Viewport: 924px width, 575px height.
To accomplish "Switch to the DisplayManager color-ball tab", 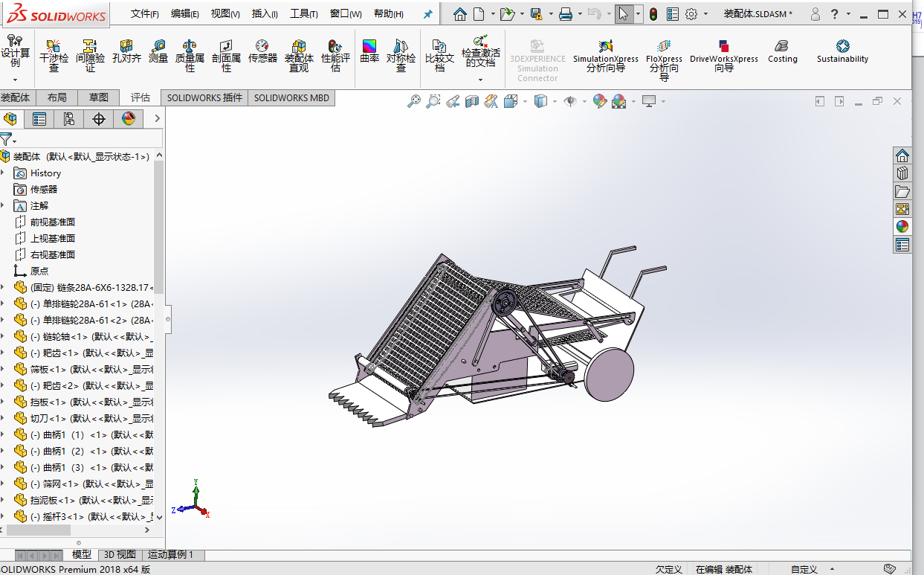I will pos(129,118).
